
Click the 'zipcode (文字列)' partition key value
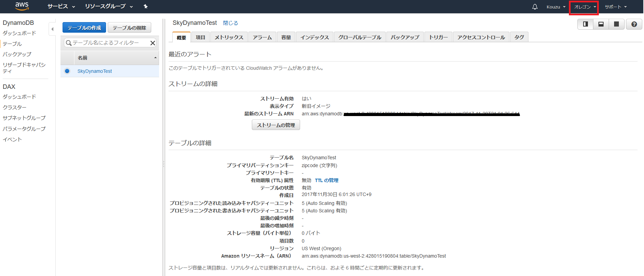[319, 165]
